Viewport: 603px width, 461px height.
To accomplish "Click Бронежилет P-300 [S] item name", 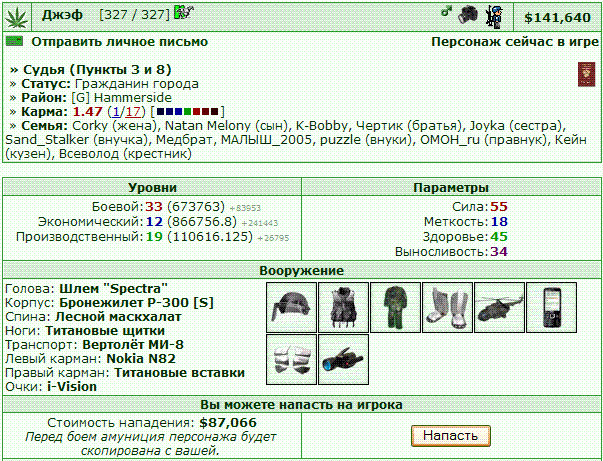I will [x=136, y=303].
